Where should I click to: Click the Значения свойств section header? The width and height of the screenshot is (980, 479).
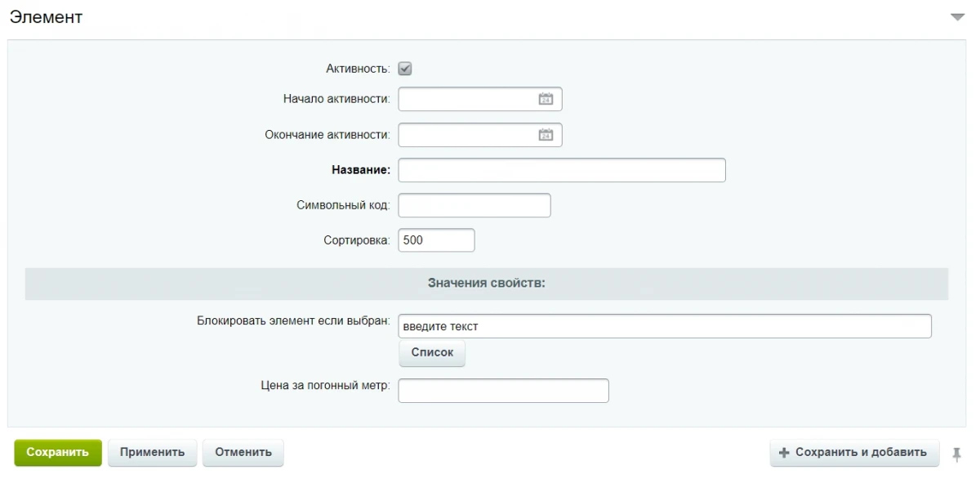[487, 284]
